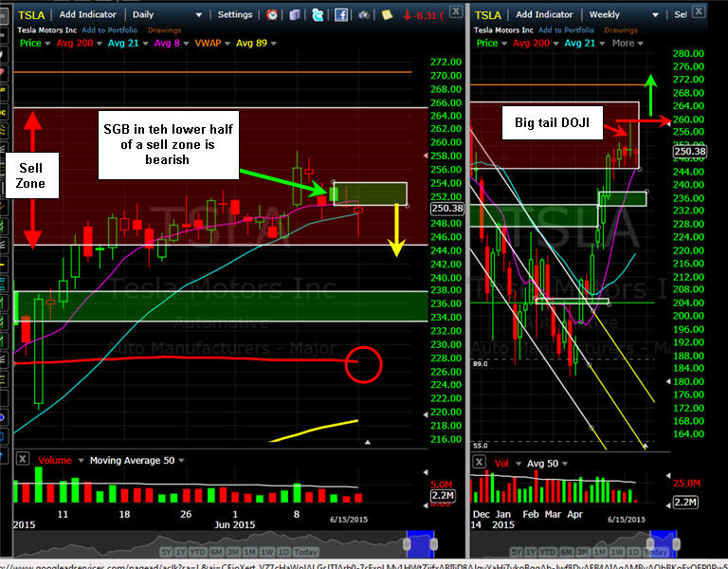Open the alarm clock alert icon
The width and height of the screenshot is (728, 569).
point(272,15)
